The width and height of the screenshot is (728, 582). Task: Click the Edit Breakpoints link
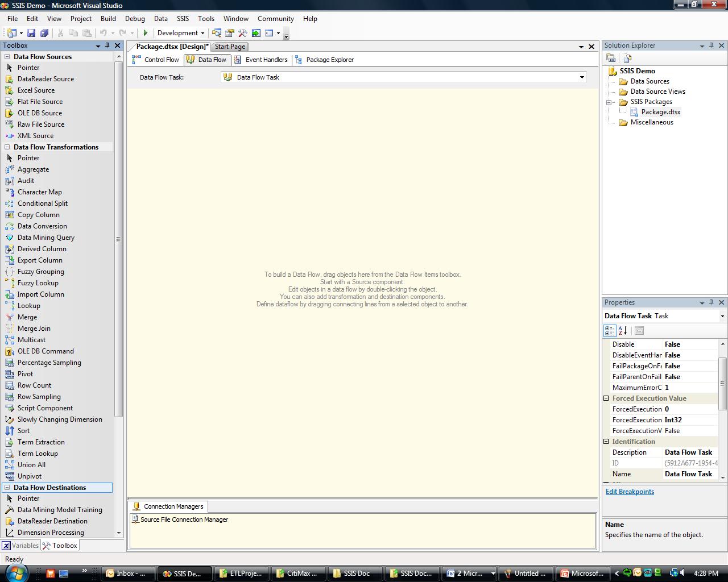coord(630,492)
